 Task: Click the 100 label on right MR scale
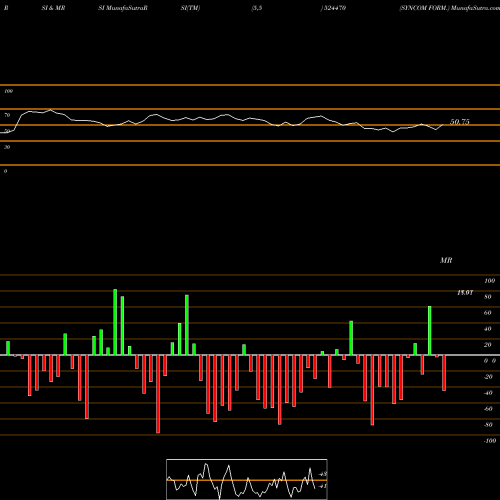[489, 281]
